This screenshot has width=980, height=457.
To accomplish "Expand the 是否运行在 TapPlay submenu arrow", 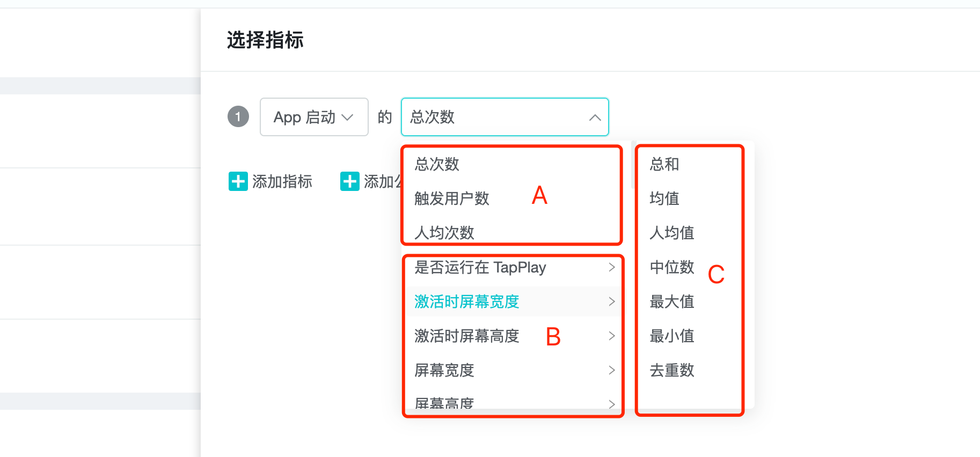I will point(611,267).
